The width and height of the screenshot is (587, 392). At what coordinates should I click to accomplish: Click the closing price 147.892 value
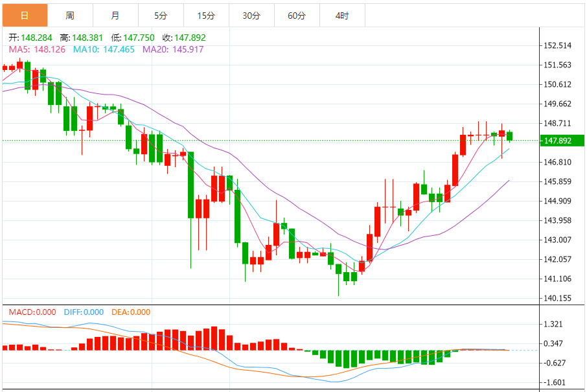[x=190, y=38]
